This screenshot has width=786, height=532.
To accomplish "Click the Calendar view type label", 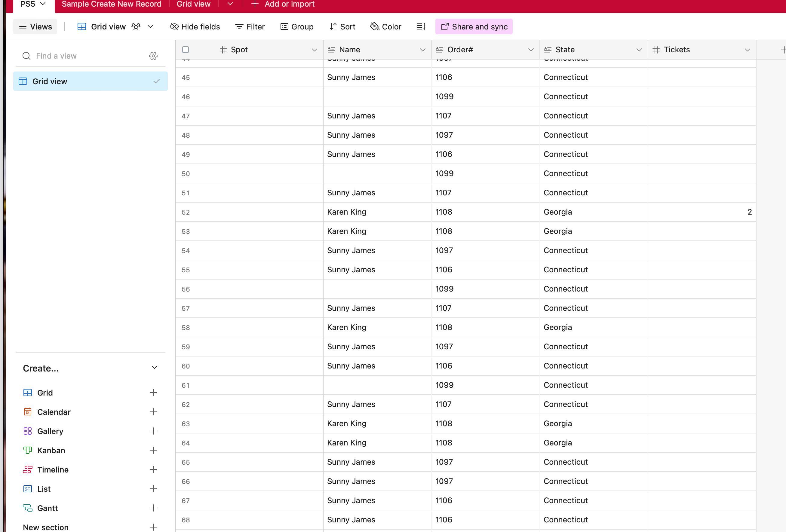I will click(x=54, y=412).
